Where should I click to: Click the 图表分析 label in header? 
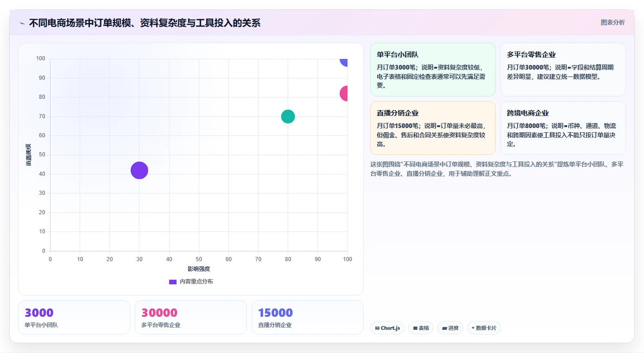612,22
